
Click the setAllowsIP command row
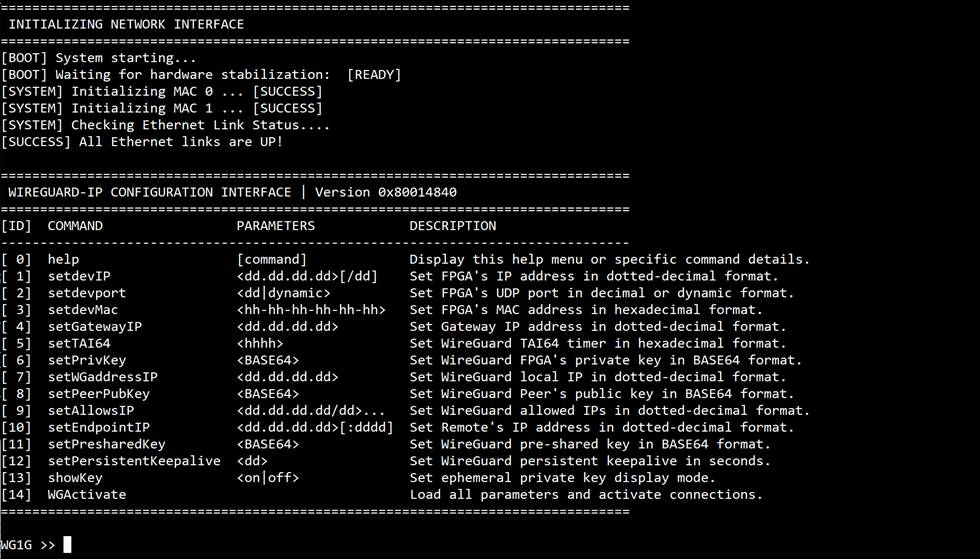405,411
